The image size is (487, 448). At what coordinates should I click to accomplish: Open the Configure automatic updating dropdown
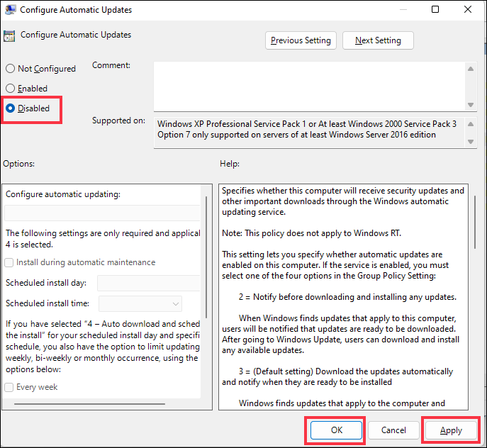[103, 213]
